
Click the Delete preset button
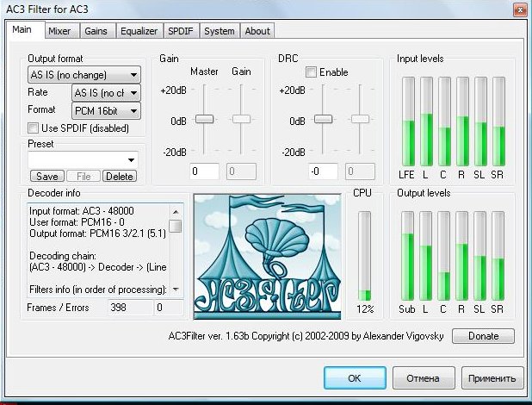coord(120,177)
